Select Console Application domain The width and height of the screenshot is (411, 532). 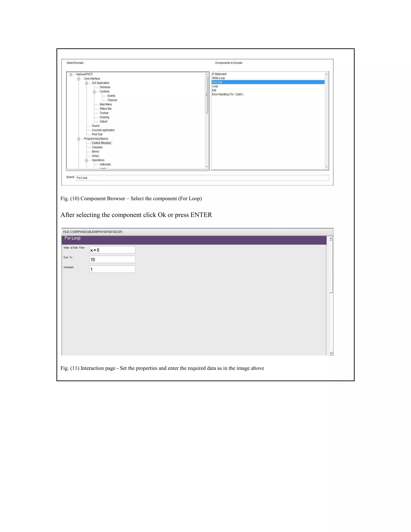[x=103, y=130]
